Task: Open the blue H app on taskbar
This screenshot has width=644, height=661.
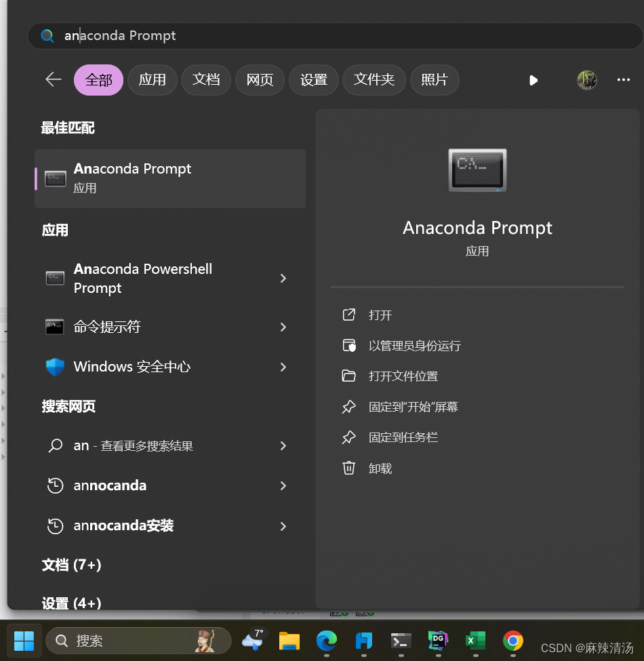Action: click(x=364, y=641)
